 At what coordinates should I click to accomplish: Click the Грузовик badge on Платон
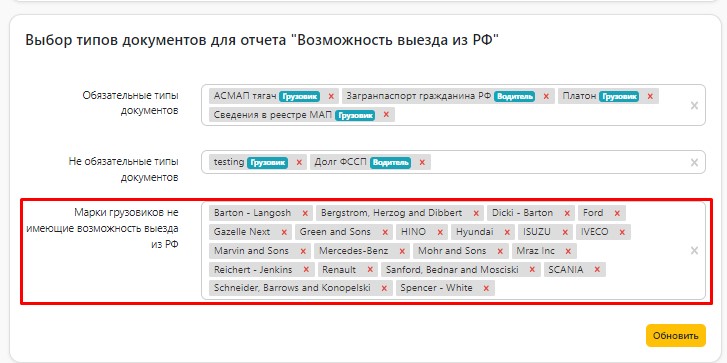point(619,96)
